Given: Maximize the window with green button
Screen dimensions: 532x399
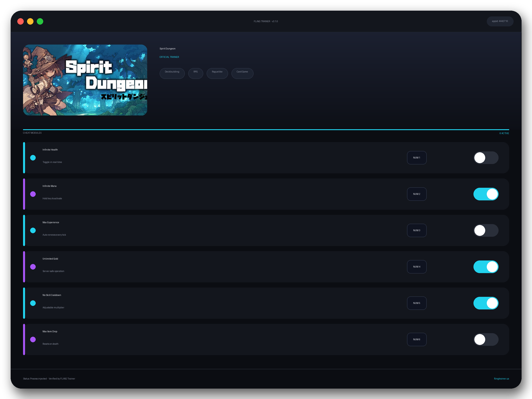Looking at the screenshot, I should (x=40, y=22).
